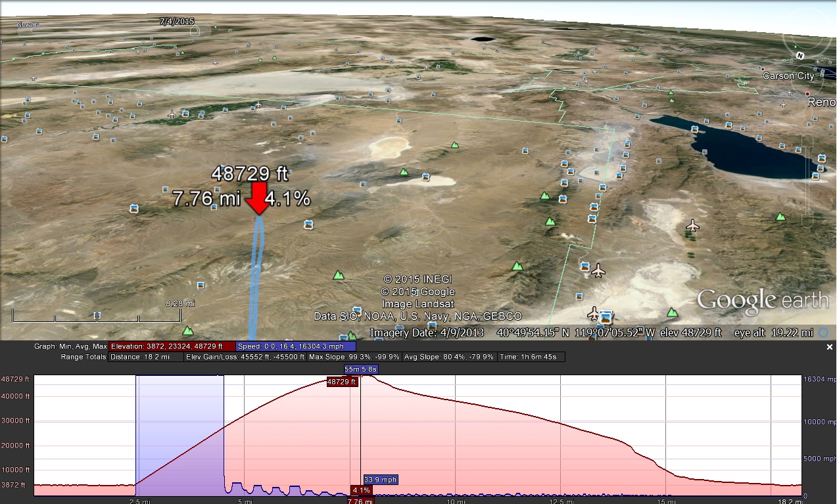Click the streaming status circle beside eye alt
This screenshot has height=504, width=837.
pos(823,333)
